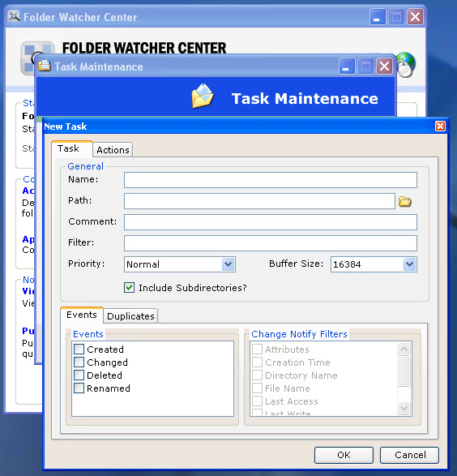
Task: Tick the Creation Time filter checkbox
Action: pos(257,362)
